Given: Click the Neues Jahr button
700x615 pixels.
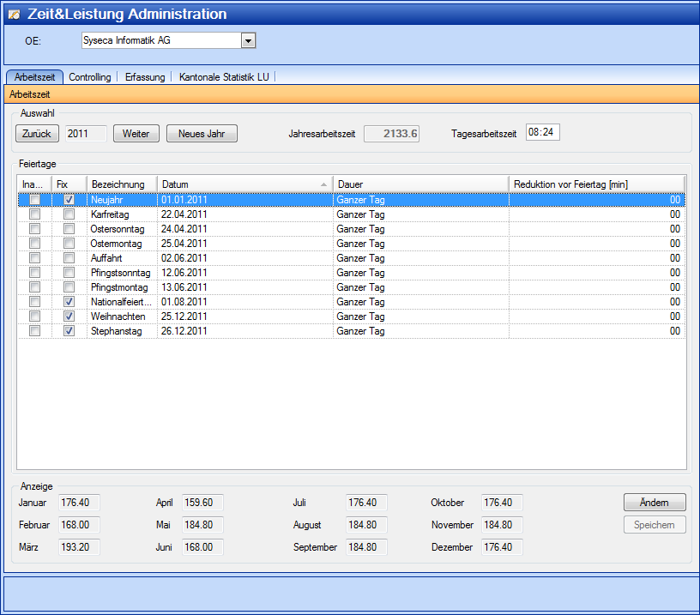Looking at the screenshot, I should [202, 134].
